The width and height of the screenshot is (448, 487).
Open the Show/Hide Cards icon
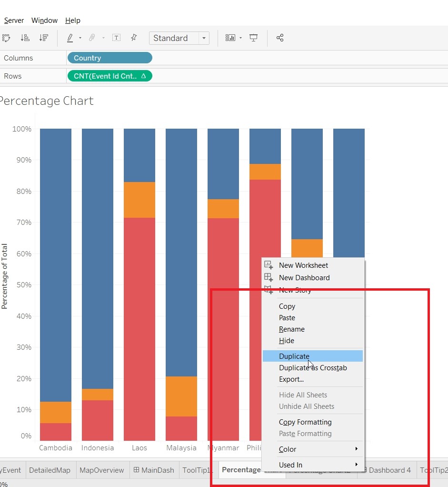pyautogui.click(x=231, y=38)
